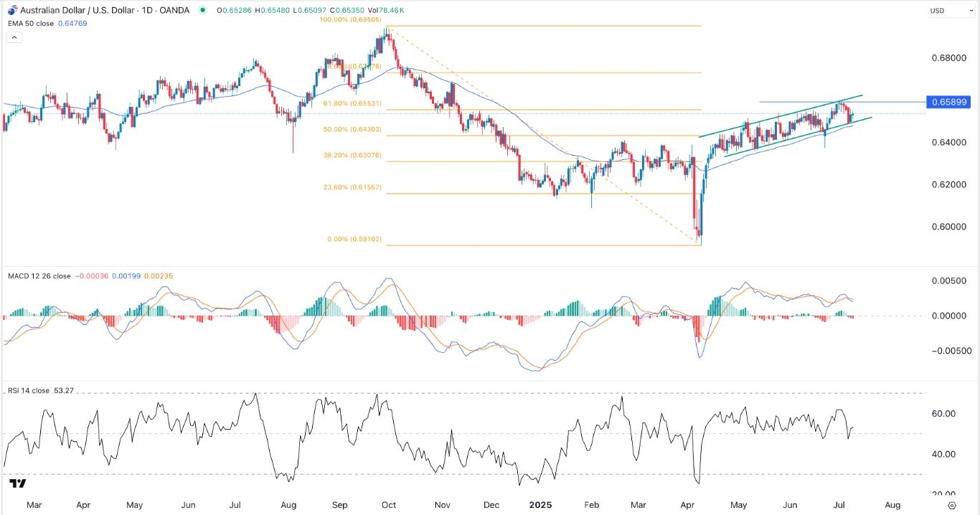This screenshot has height=515, width=980.
Task: Click the OANDA exchange label
Action: click(174, 11)
